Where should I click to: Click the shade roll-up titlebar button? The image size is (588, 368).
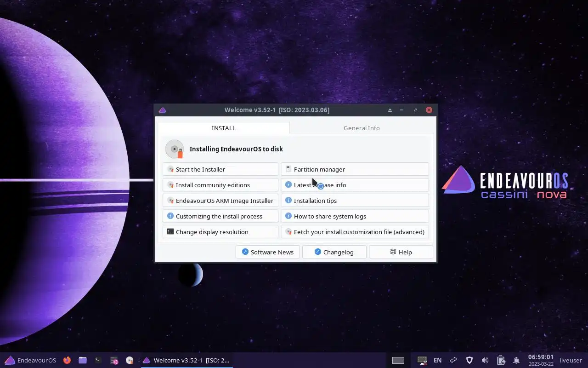tap(390, 110)
